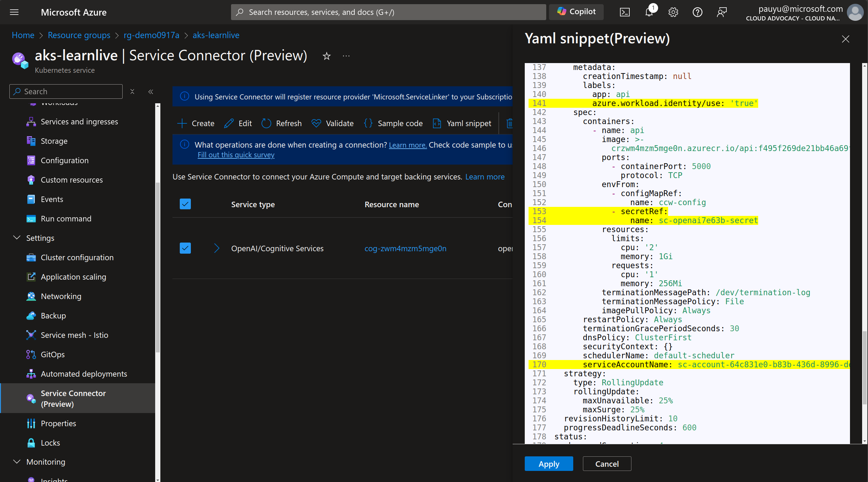The height and width of the screenshot is (482, 868).
Task: Open Cluster configuration
Action: click(77, 257)
